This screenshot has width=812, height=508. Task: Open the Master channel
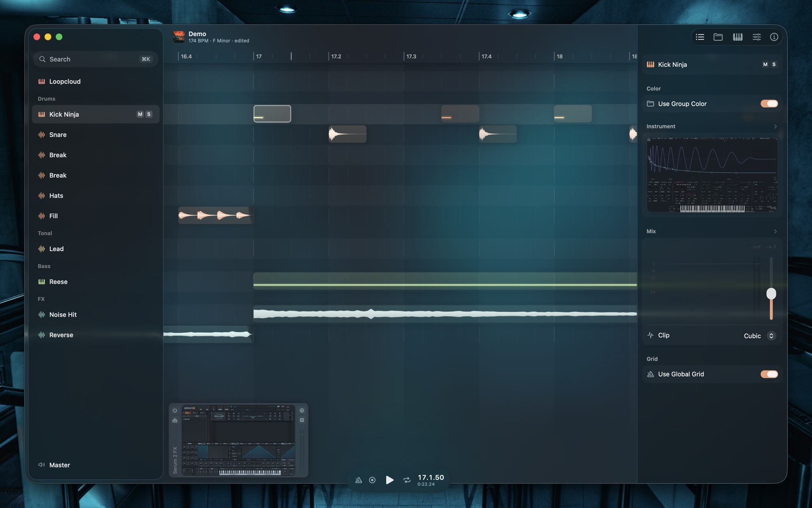[x=96, y=465]
